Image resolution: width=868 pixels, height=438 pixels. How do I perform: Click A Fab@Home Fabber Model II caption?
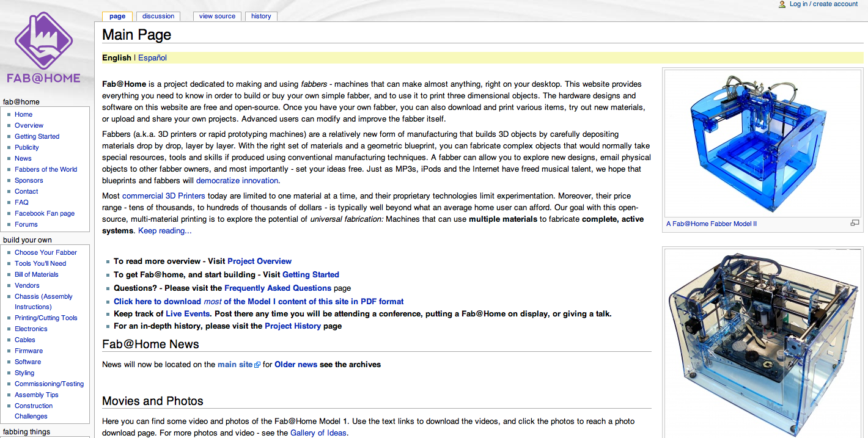point(712,224)
